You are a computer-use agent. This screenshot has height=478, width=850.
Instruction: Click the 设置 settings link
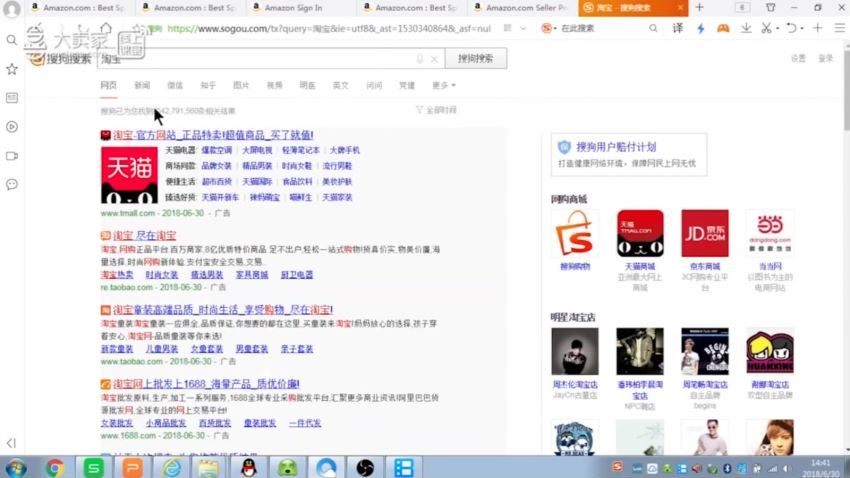[798, 59]
